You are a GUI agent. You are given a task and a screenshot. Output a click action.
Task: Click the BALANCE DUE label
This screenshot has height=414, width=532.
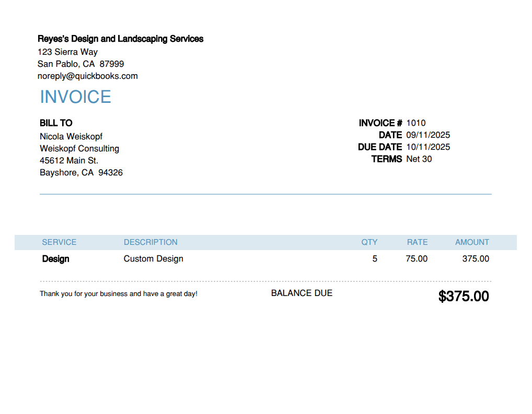point(302,293)
